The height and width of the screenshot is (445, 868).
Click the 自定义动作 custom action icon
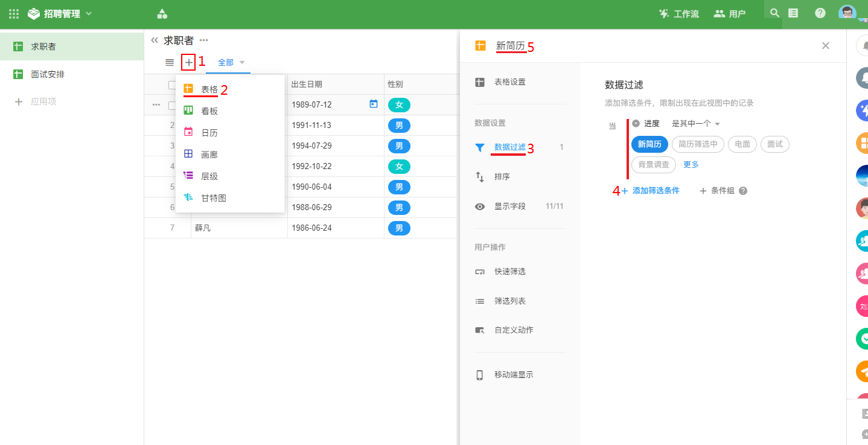[480, 330]
